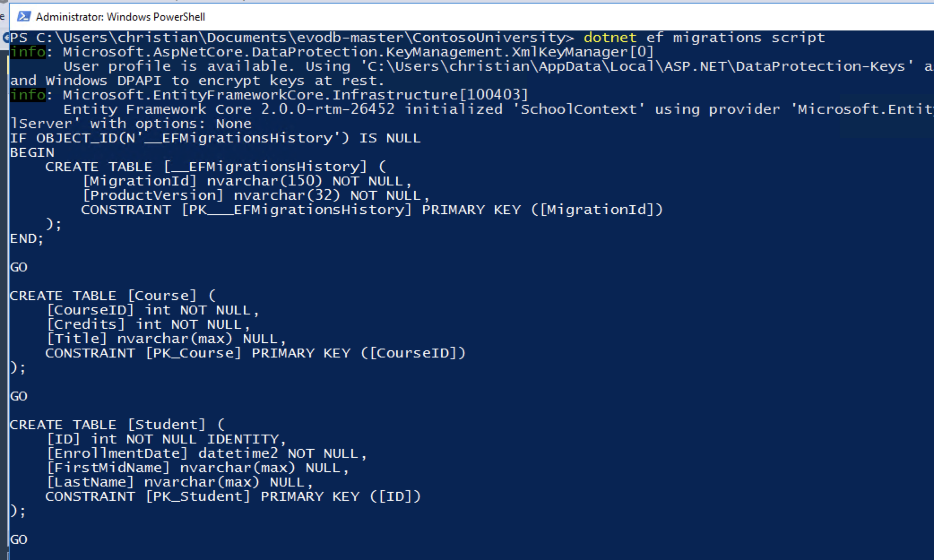Click the PS prompt path ending ContosoUniversity

[292, 38]
